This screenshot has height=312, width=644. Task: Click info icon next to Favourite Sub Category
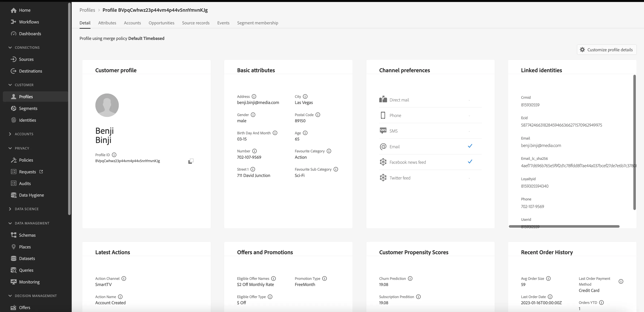click(336, 169)
